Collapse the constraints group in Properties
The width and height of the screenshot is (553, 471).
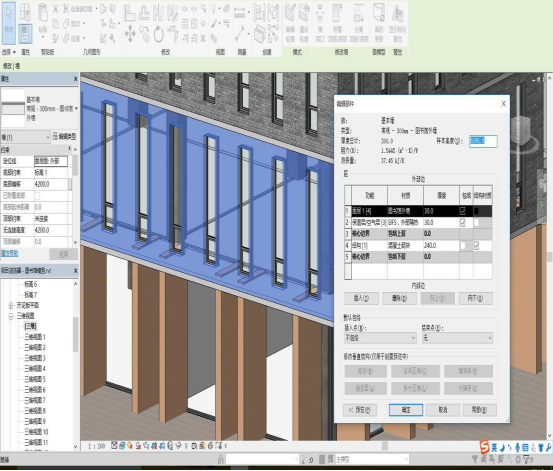coord(69,149)
